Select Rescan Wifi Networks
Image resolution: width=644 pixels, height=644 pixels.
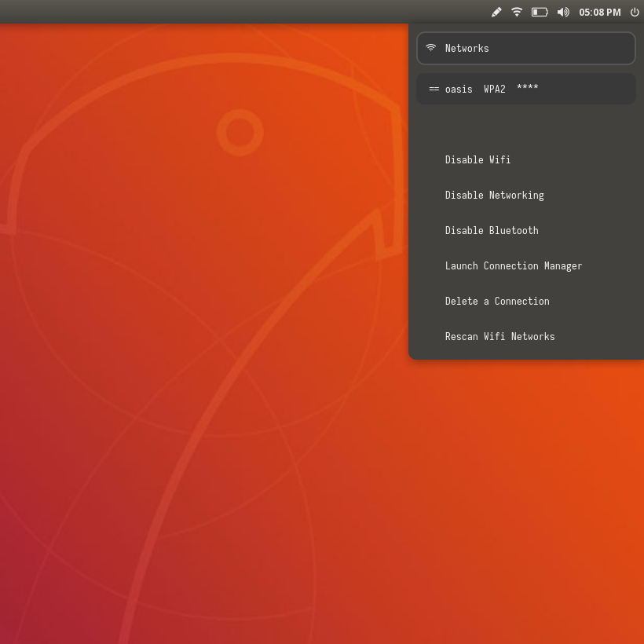(x=499, y=336)
